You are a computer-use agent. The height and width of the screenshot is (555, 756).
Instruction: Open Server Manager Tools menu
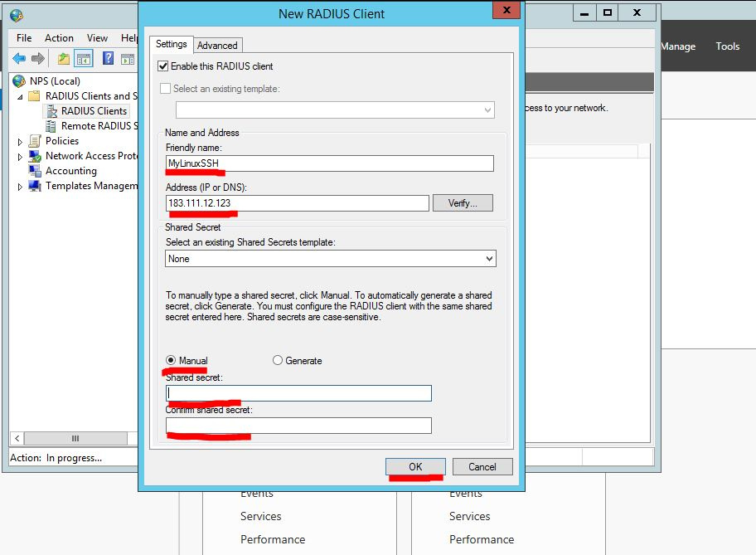728,46
